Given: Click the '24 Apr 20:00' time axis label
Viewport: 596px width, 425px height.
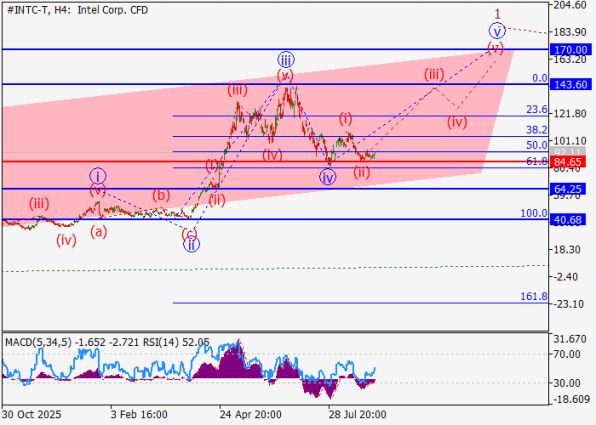Looking at the screenshot, I should (x=250, y=414).
